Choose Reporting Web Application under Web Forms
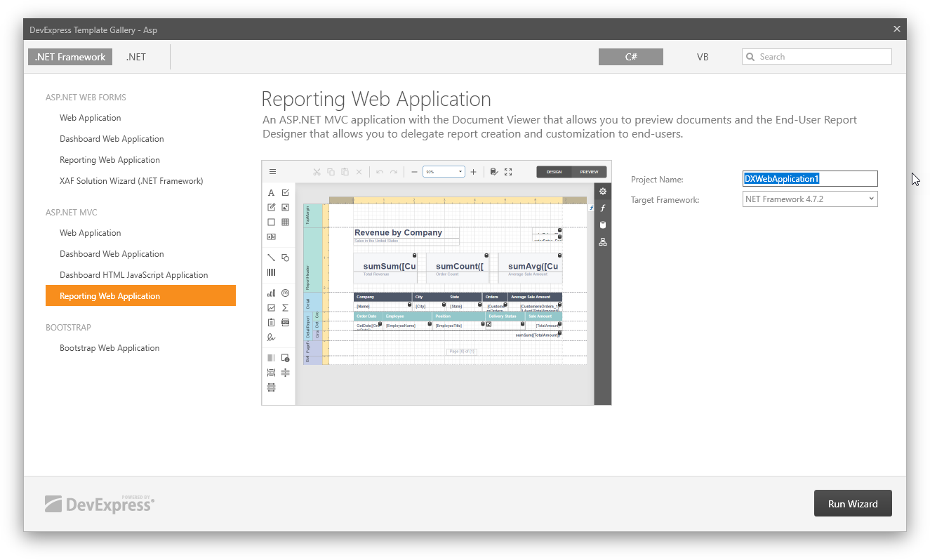The image size is (930, 560). (109, 160)
